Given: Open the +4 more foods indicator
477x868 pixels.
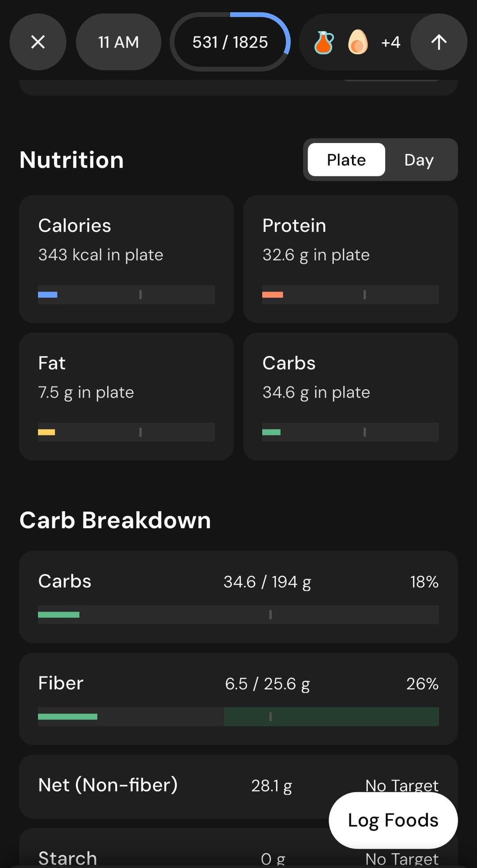Looking at the screenshot, I should tap(390, 42).
